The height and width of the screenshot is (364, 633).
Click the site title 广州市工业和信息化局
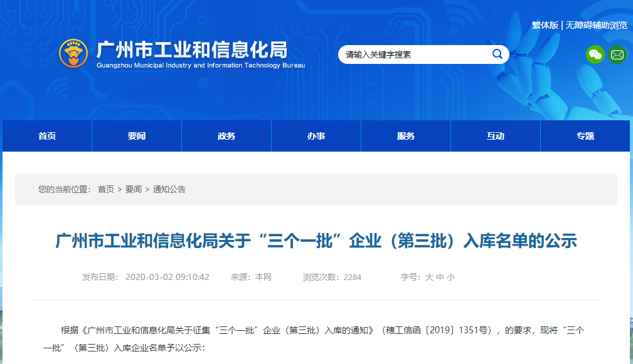pyautogui.click(x=192, y=49)
